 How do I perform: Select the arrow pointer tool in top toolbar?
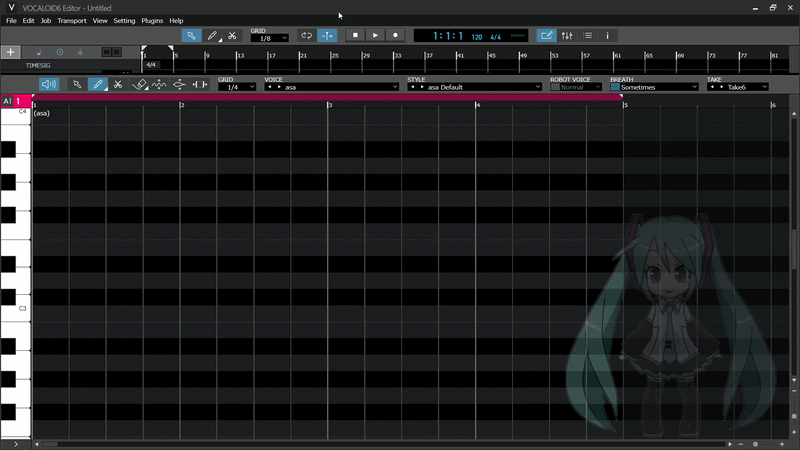click(x=191, y=36)
